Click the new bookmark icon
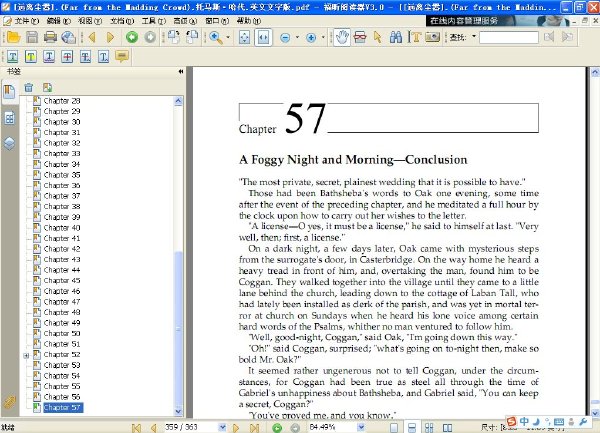Viewport: 600px width, 433px height. pos(47,88)
